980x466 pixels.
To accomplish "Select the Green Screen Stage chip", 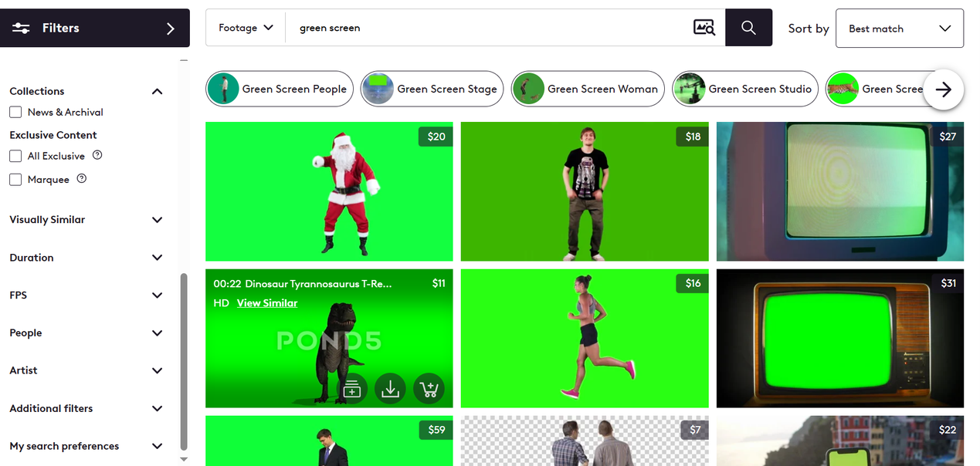I will [x=432, y=89].
